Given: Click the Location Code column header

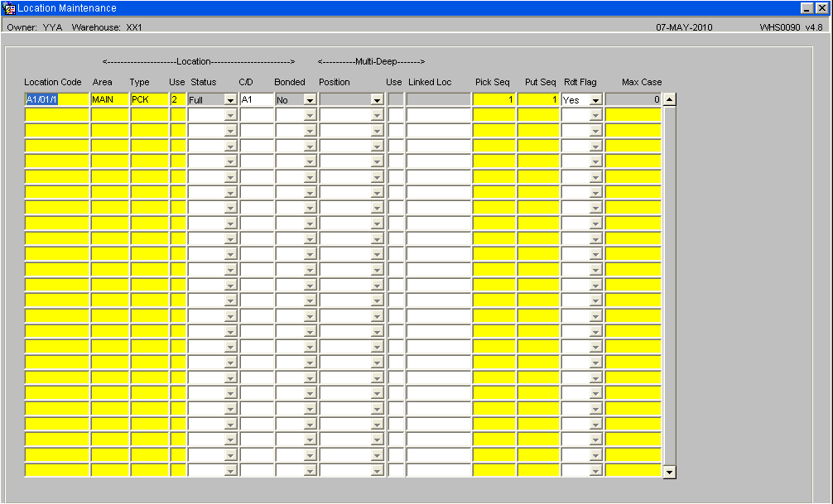Looking at the screenshot, I should coord(53,82).
